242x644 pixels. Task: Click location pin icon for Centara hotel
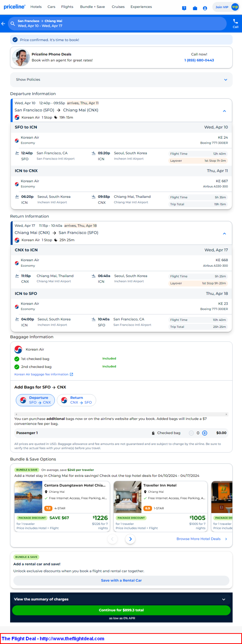click(46, 492)
